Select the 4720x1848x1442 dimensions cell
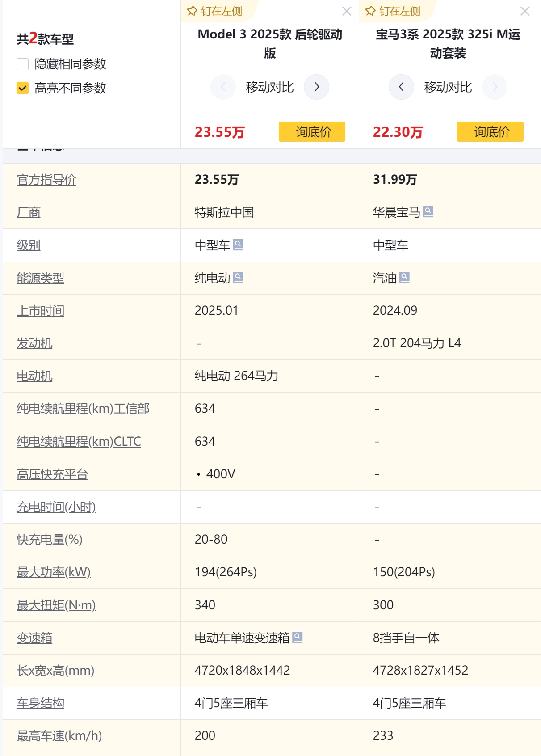This screenshot has width=541, height=756. (x=270, y=671)
